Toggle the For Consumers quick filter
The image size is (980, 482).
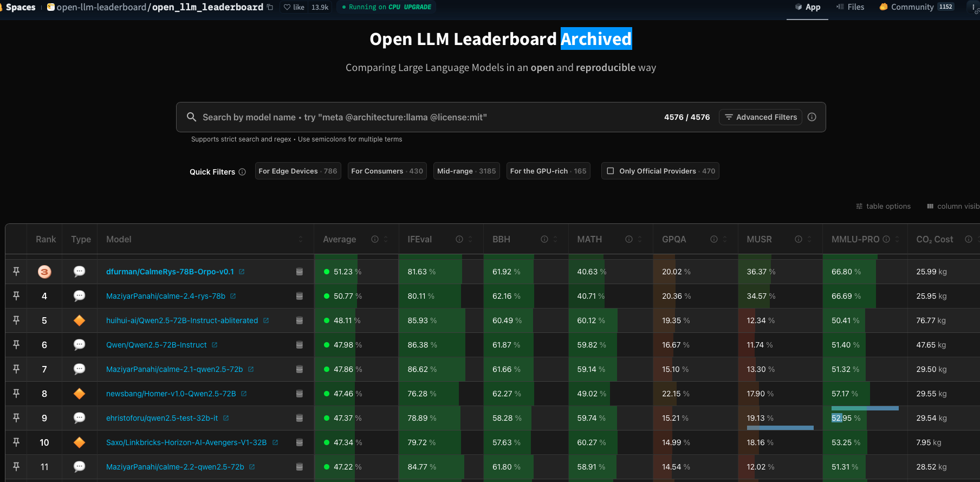387,171
